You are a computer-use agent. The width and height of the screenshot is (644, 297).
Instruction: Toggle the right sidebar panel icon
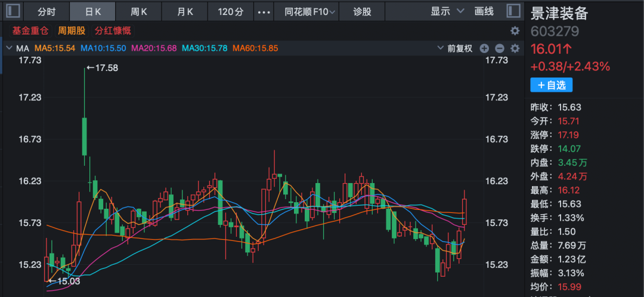pyautogui.click(x=513, y=11)
